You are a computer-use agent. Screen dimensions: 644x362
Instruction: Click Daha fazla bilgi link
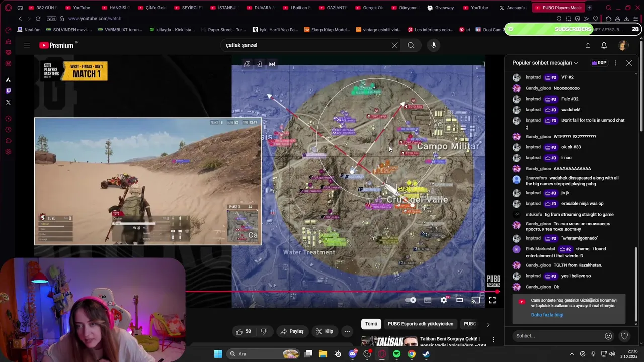click(x=547, y=315)
